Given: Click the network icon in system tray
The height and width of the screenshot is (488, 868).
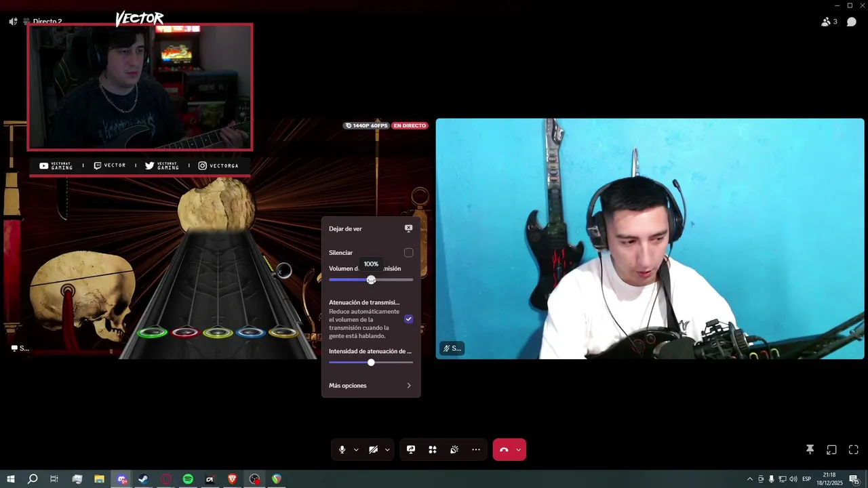Looking at the screenshot, I should (783, 479).
